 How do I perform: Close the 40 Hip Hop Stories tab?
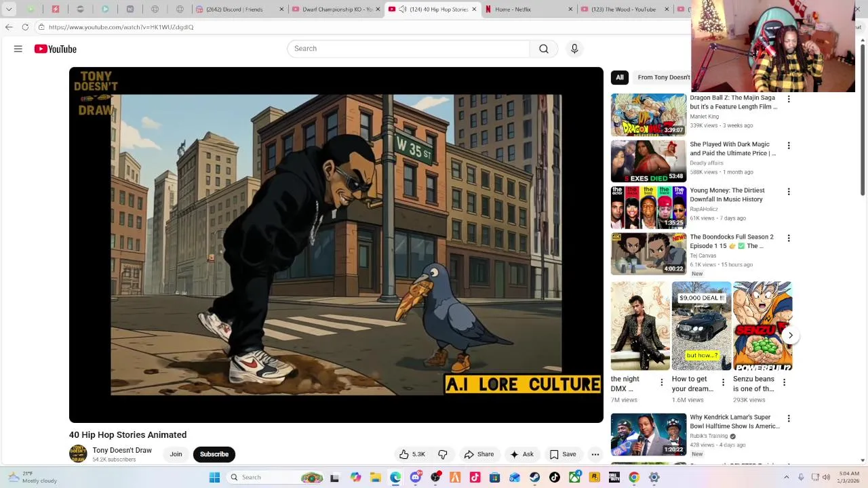(474, 9)
